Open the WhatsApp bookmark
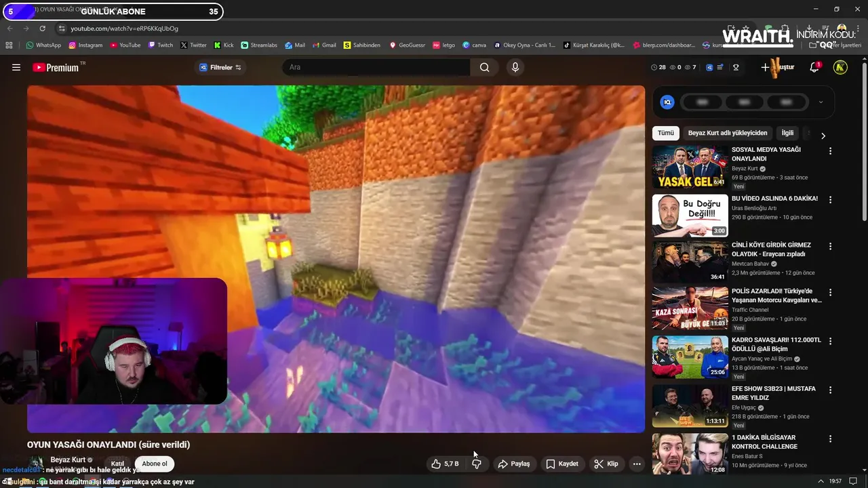 (x=43, y=45)
